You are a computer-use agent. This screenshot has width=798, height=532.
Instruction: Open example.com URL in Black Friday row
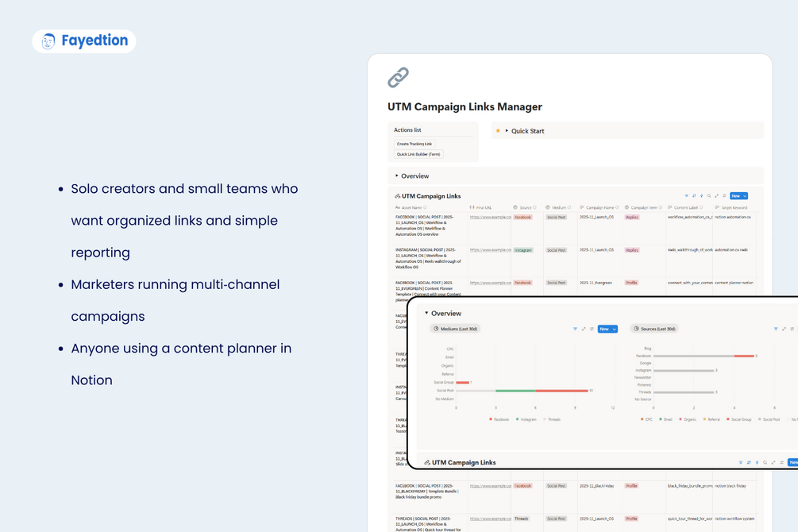[491, 486]
